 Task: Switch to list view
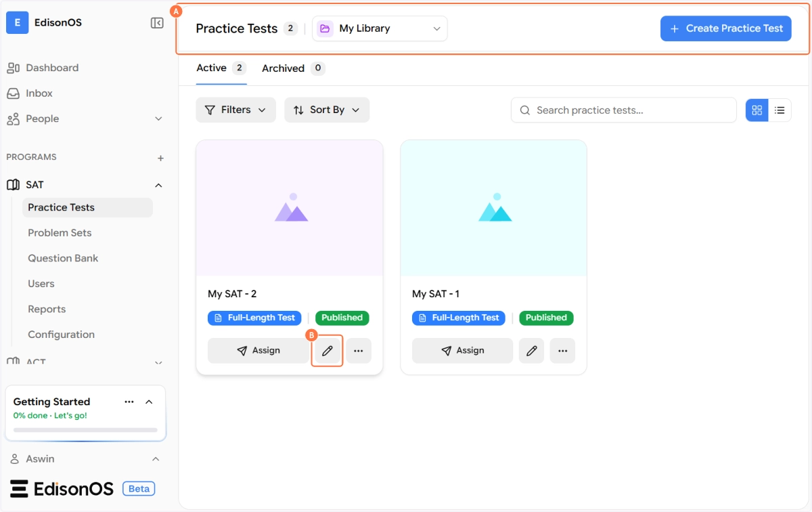780,110
